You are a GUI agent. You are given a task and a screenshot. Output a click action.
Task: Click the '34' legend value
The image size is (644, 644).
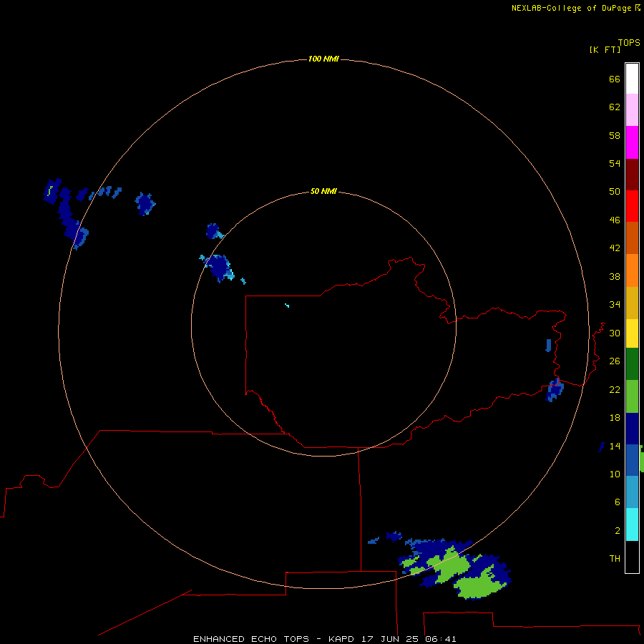(615, 305)
